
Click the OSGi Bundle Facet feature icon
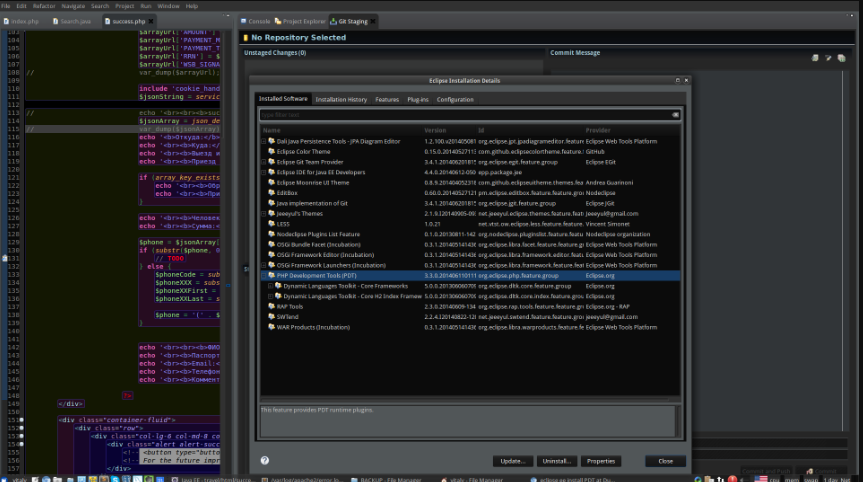pos(271,244)
